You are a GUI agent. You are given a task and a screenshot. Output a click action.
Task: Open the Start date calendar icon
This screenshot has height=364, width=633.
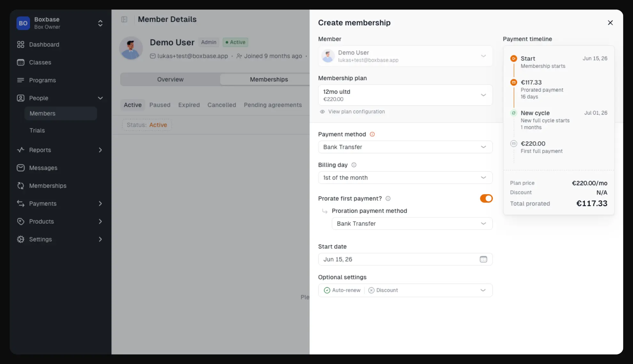tap(483, 259)
